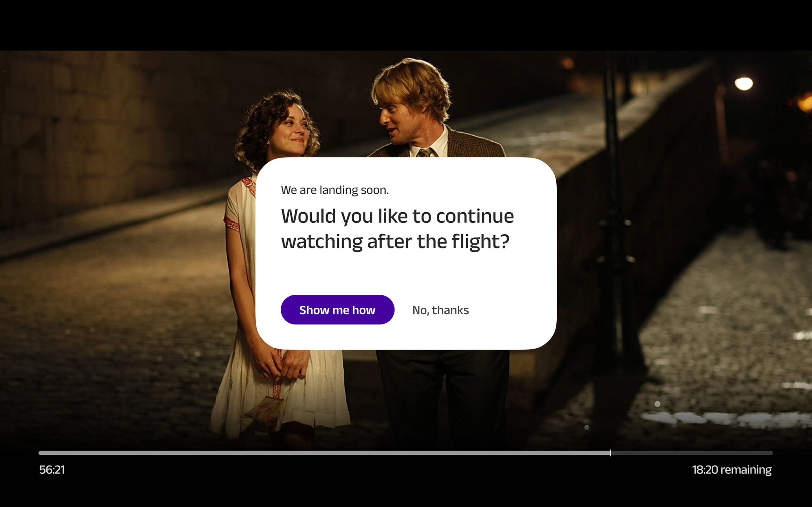The image size is (812, 507).
Task: Click the 18:20 remaining time label
Action: click(732, 469)
